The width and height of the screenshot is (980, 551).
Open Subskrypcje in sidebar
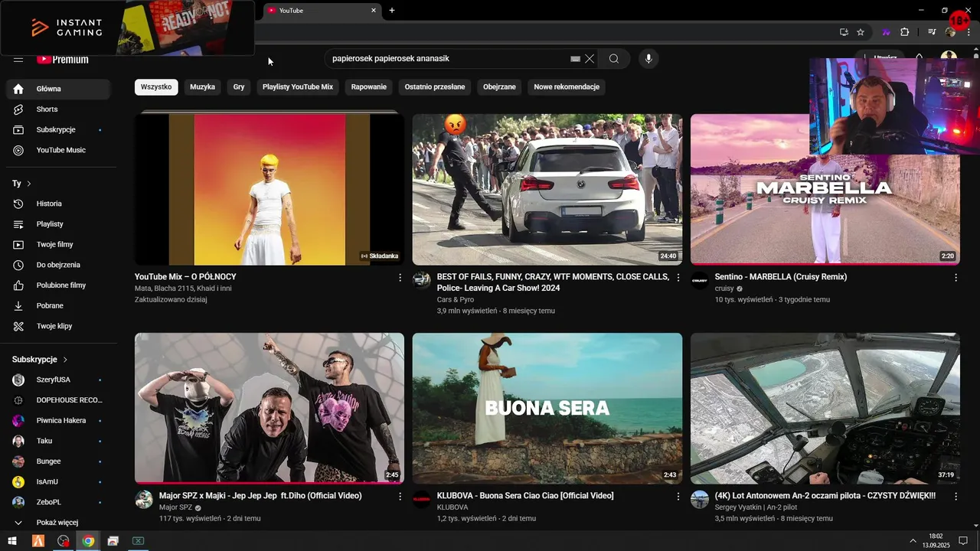tap(58, 130)
